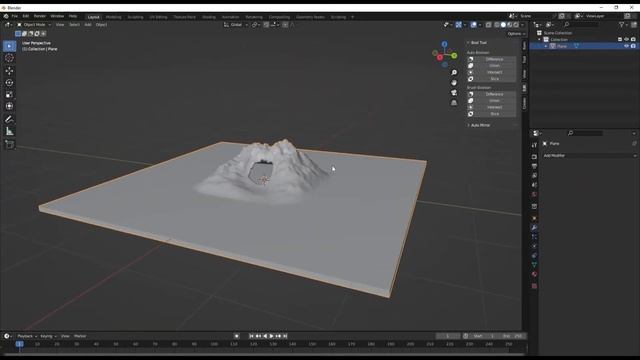The image size is (640, 360).
Task: Open the Tool properties tab icon
Action: click(x=534, y=145)
